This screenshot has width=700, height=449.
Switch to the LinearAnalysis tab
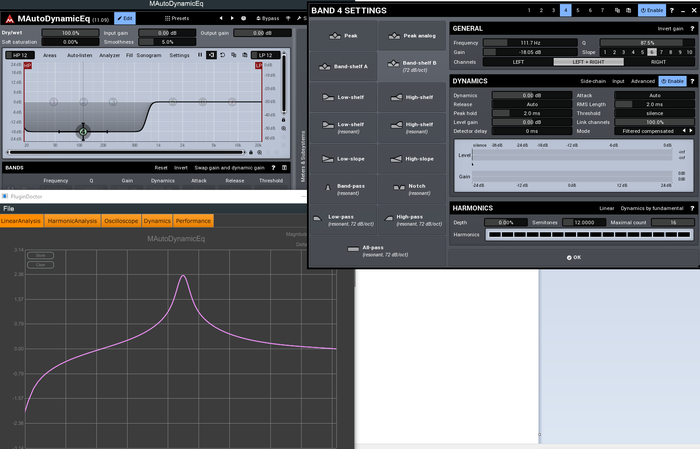pos(21,221)
